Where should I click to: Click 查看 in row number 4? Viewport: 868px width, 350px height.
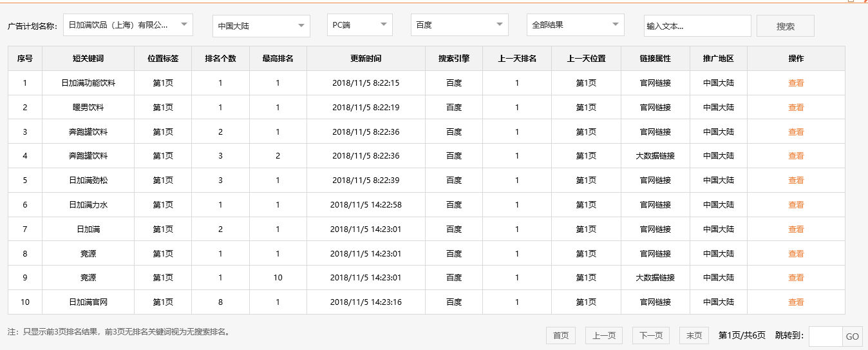tap(796, 156)
